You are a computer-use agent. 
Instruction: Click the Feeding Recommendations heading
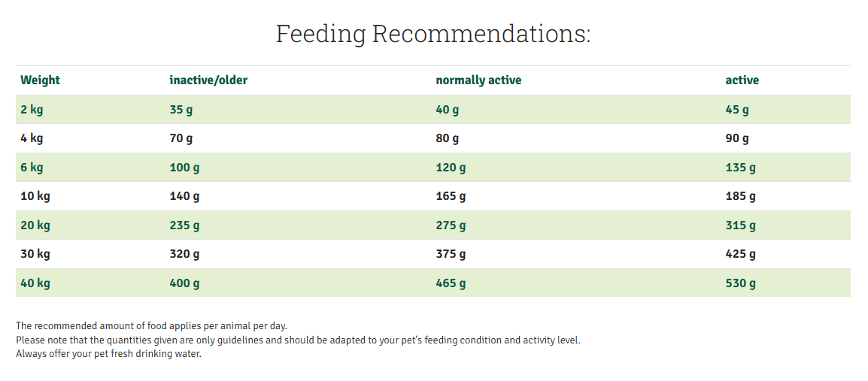point(433,35)
